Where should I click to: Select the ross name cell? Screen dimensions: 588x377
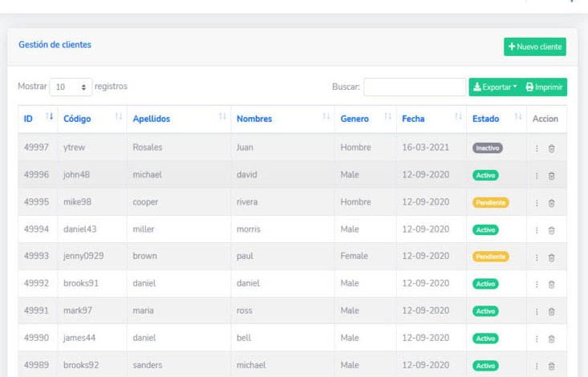coord(282,310)
